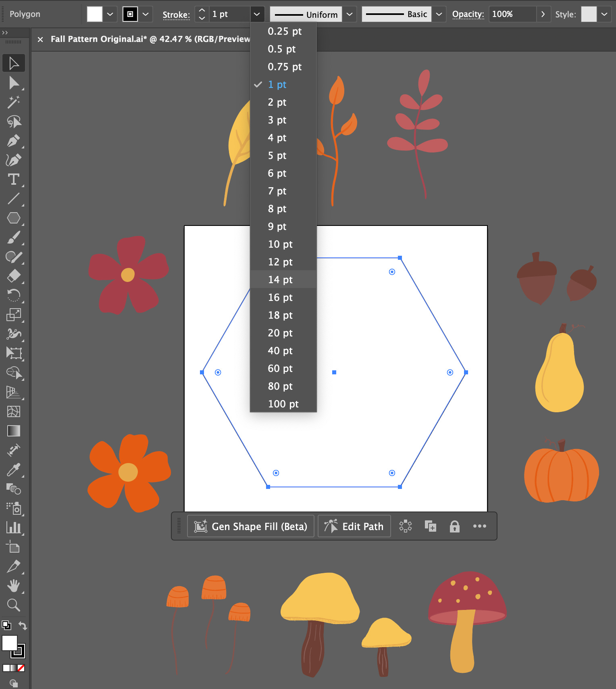
Task: Open the Basic brush definition dropdown
Action: click(x=439, y=14)
